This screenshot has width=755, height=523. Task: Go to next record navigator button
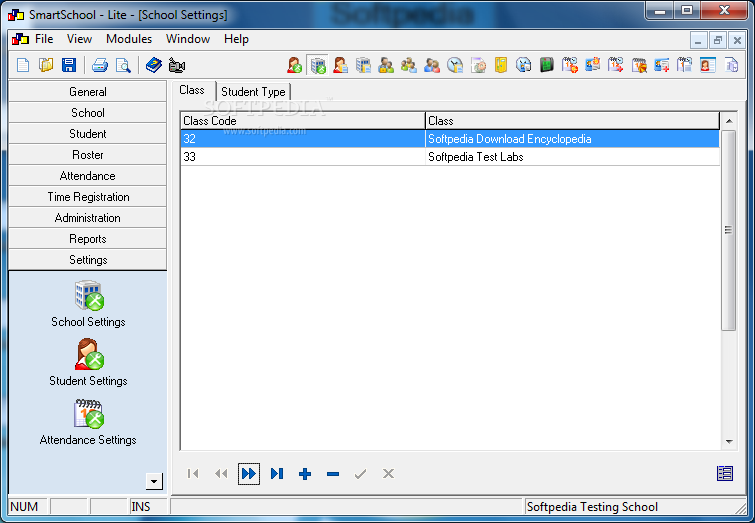(x=249, y=474)
